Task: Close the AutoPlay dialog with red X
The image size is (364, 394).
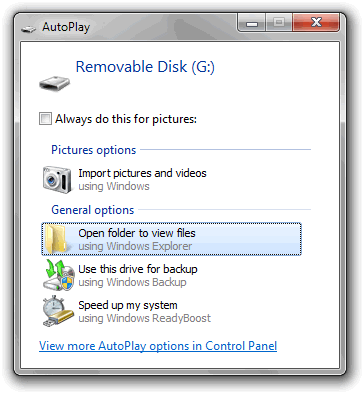Action: tap(316, 23)
